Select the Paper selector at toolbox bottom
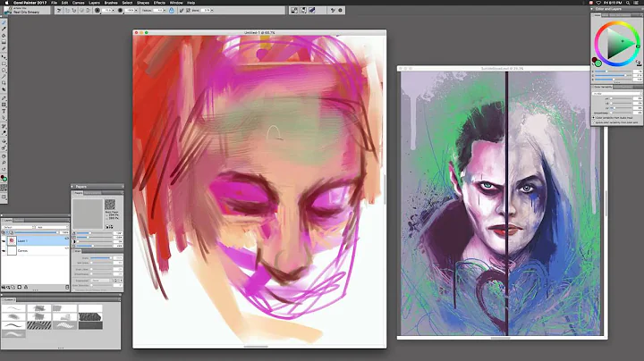This screenshot has width=644, height=361. coord(4,188)
